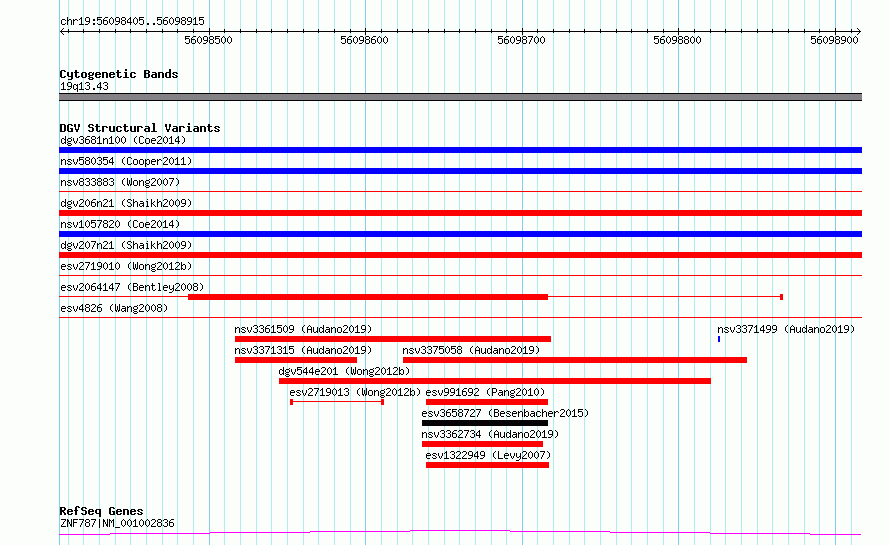Open the dgv207n21 (Shaikh2009) variant
Image resolution: width=890 pixels, height=545 pixels.
tap(126, 245)
